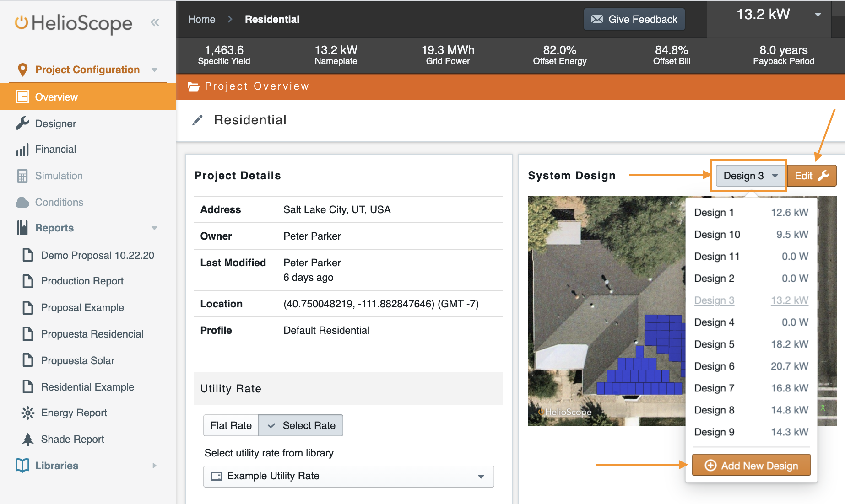
Task: Select Design 10 at 9.5 kW
Action: point(751,235)
